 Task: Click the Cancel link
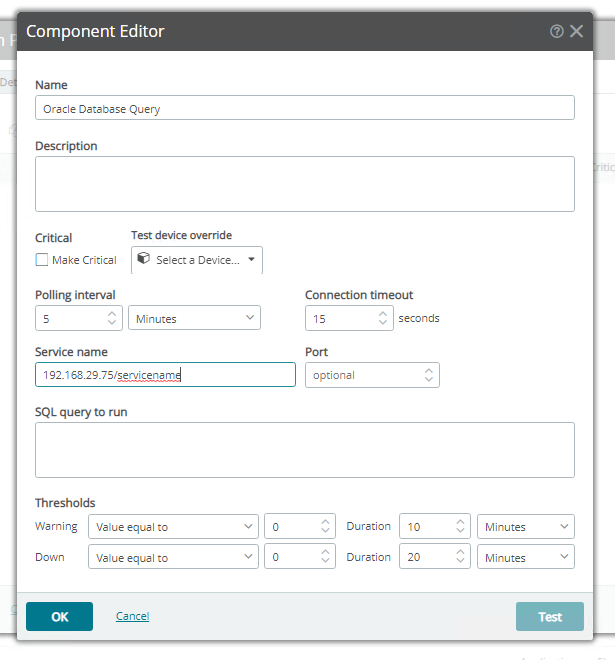(132, 616)
